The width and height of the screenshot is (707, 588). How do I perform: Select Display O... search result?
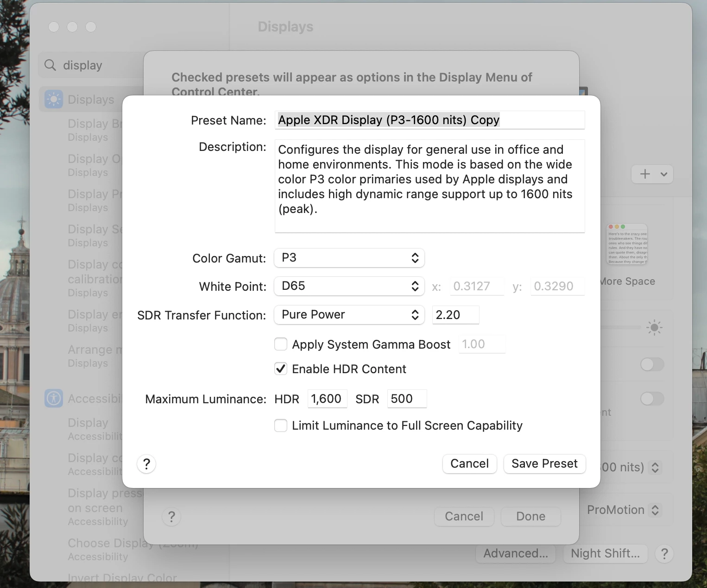95,165
